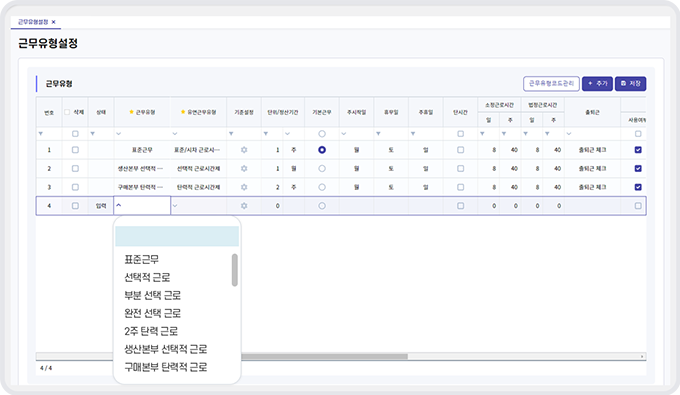Viewport: 680px width, 395px height.
Task: Click dropdown list vertical scrollbar thumb
Action: coord(235,270)
